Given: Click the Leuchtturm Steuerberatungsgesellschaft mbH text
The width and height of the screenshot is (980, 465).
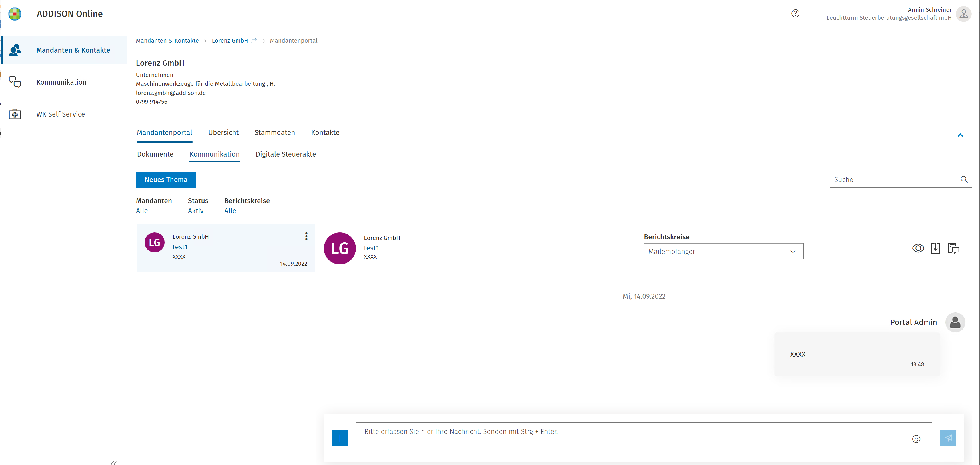Looking at the screenshot, I should (889, 18).
